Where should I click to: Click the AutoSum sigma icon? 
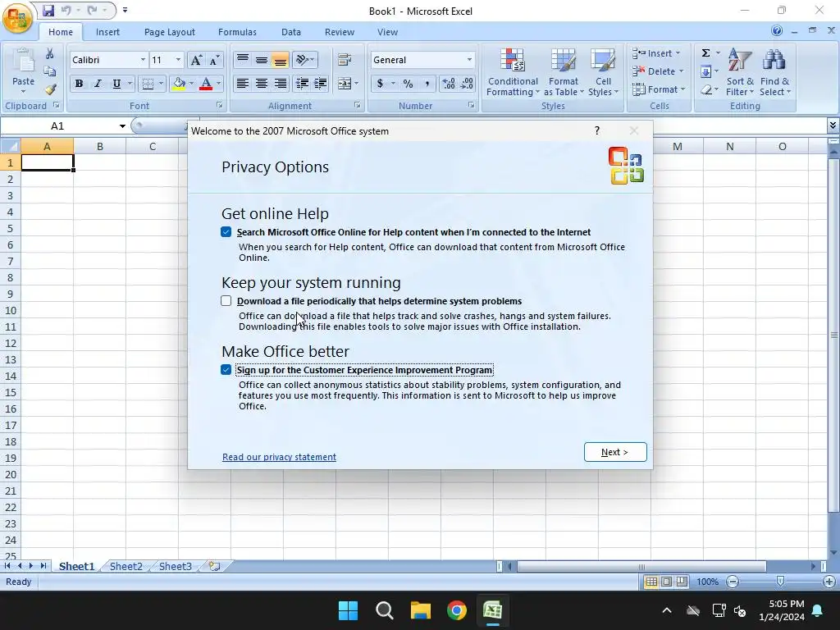click(705, 53)
